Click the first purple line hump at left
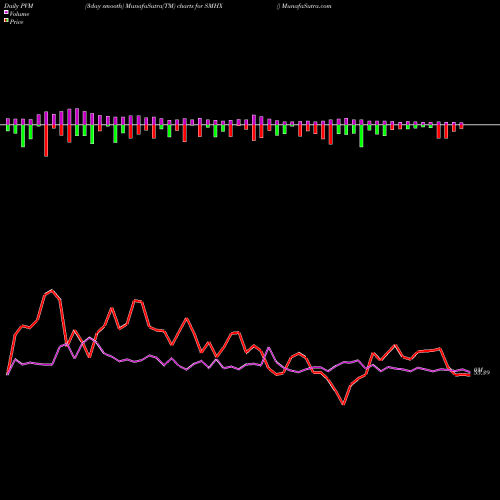 click(x=15, y=359)
